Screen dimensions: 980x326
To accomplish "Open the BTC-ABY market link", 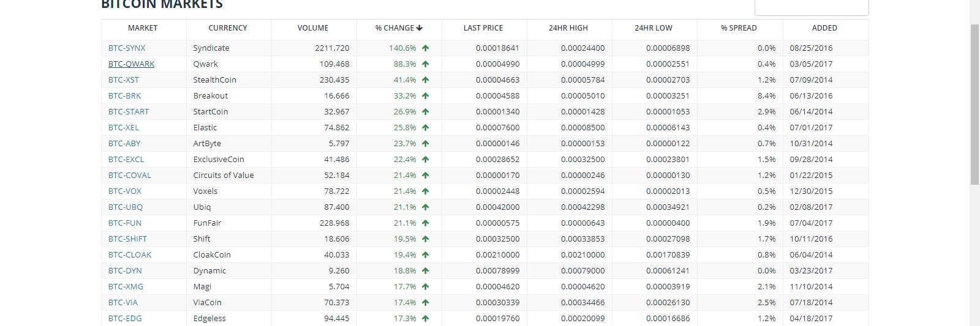I will pos(124,143).
